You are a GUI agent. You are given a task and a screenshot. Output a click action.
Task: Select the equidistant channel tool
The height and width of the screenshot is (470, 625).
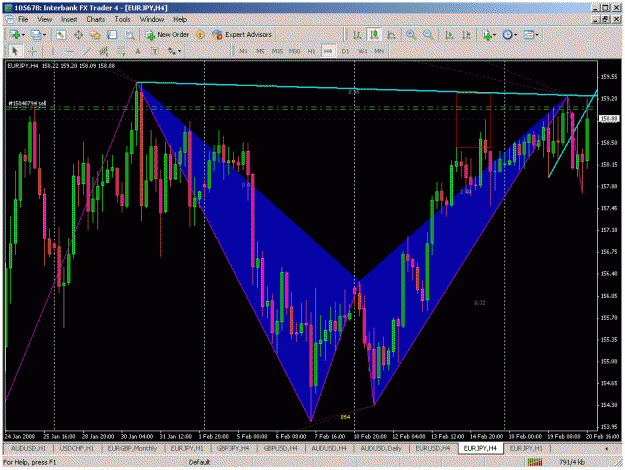104,51
